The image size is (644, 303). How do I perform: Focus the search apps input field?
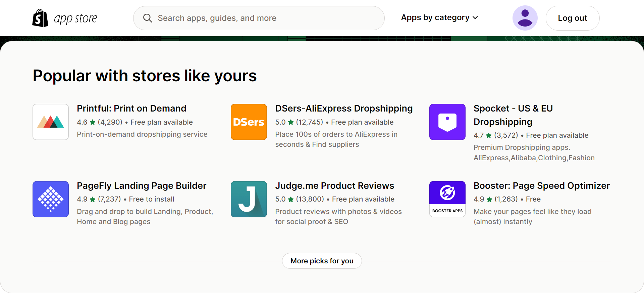265,18
